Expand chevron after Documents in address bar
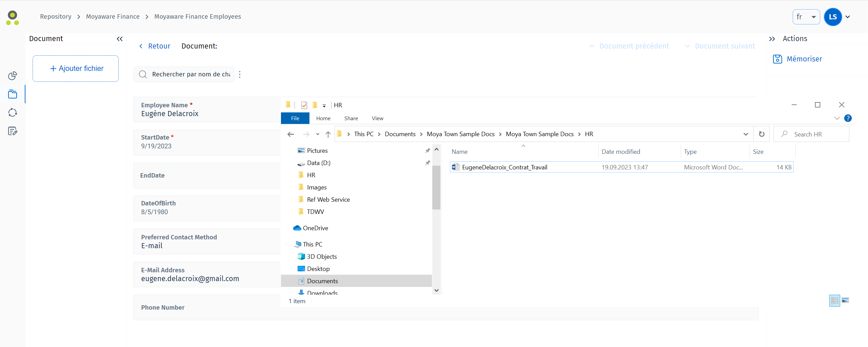The height and width of the screenshot is (347, 868). (421, 134)
